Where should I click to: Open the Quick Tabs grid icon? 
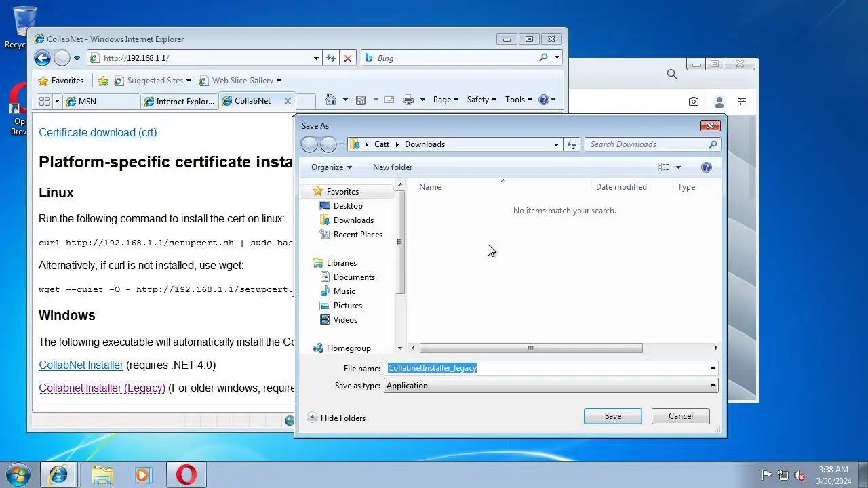tap(44, 101)
